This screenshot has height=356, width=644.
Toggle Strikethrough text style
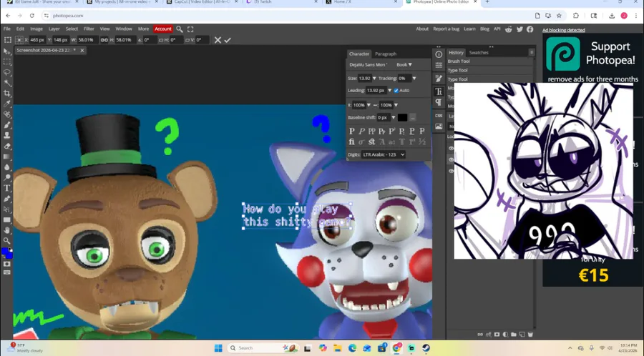pos(421,132)
